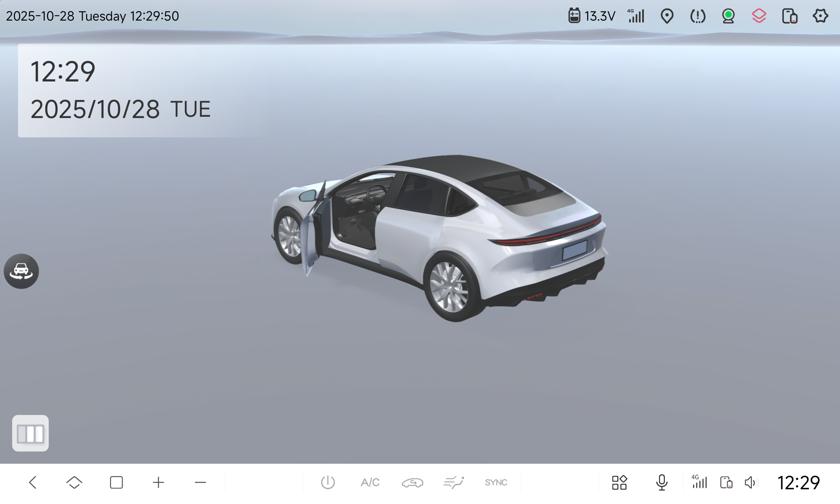Increase value with plus button

coord(158,482)
